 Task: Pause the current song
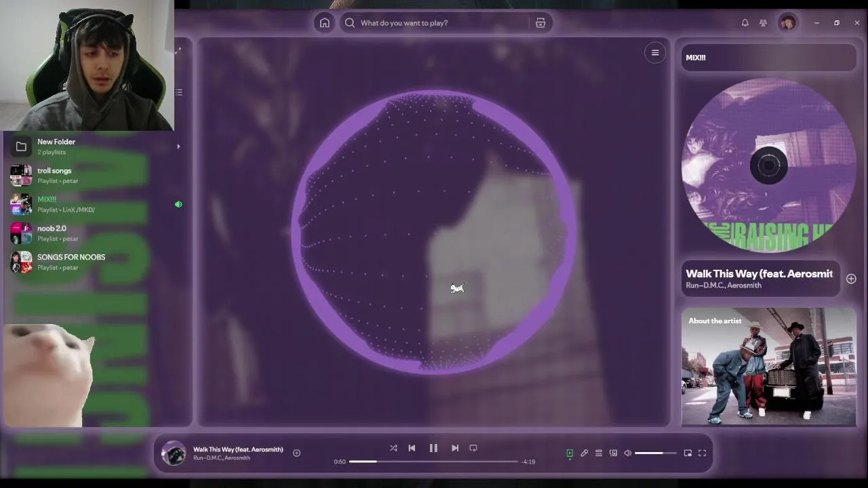(433, 448)
